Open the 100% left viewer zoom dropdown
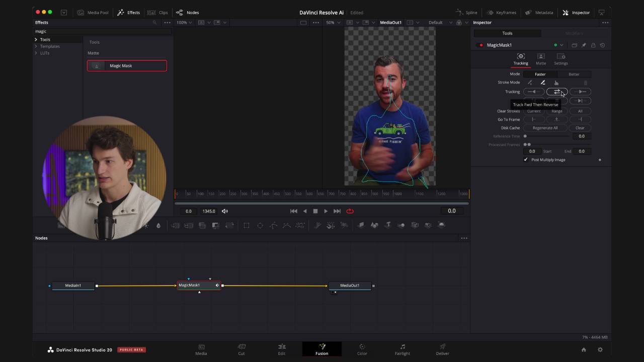This screenshot has width=644, height=362. (x=185, y=23)
